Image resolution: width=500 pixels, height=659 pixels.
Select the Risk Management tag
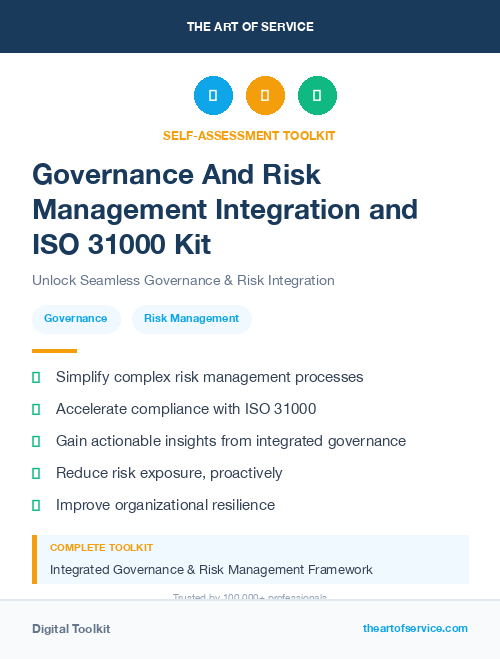click(x=192, y=319)
